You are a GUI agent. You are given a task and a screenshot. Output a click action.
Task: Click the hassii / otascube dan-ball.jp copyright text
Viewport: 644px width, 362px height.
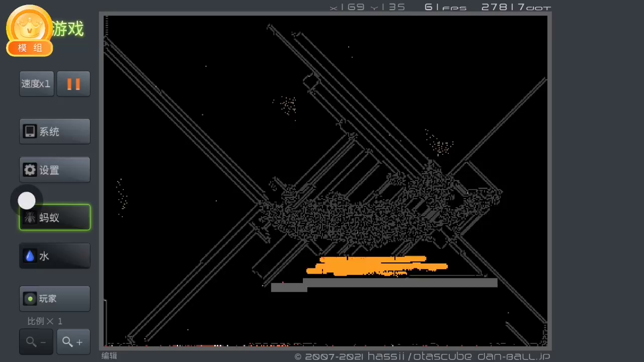tap(423, 356)
